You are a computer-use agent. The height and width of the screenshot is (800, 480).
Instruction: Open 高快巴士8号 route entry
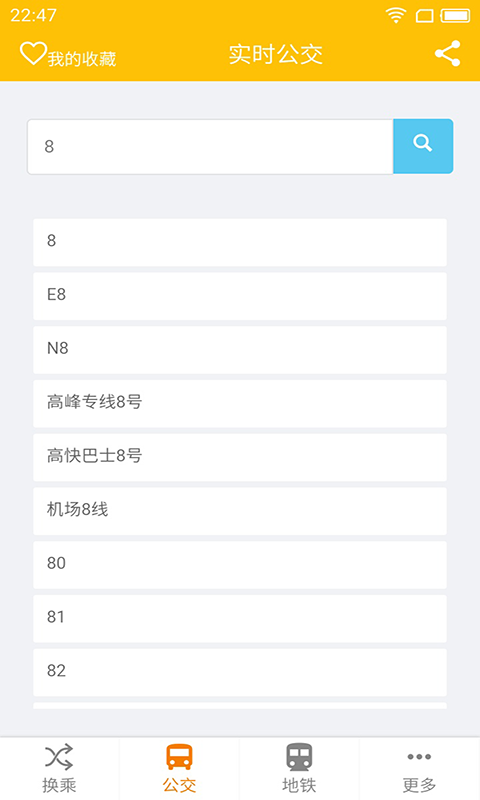pos(240,457)
